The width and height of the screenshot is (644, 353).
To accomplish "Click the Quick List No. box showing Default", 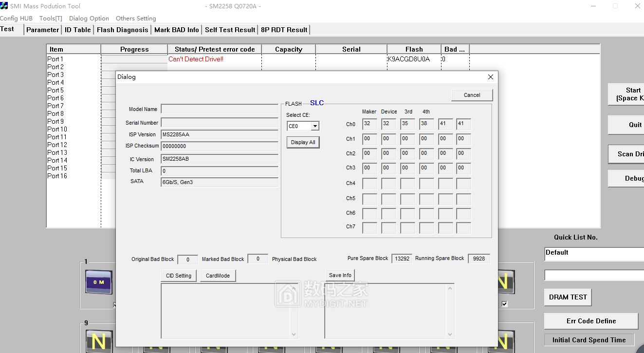I will 594,254.
